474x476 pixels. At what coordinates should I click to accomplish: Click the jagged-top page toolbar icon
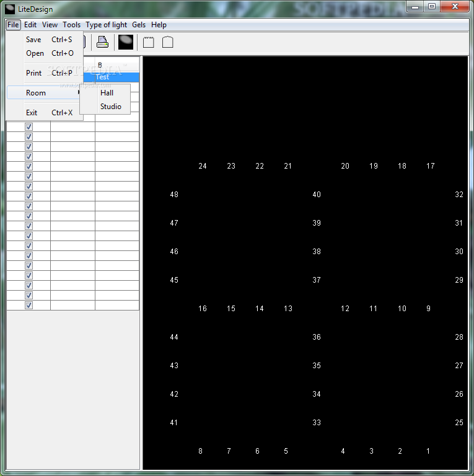[x=148, y=42]
